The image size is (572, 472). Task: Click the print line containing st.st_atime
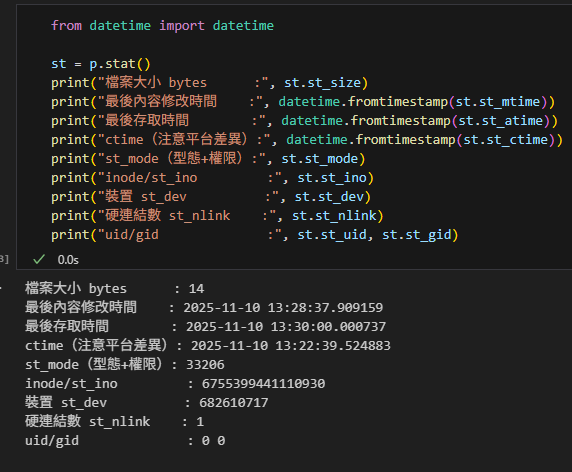304,121
